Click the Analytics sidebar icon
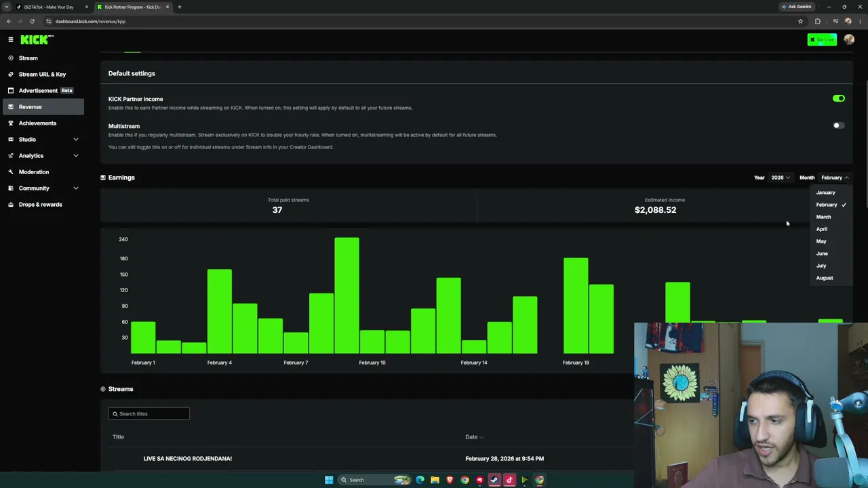The width and height of the screenshot is (868, 488). [11, 156]
